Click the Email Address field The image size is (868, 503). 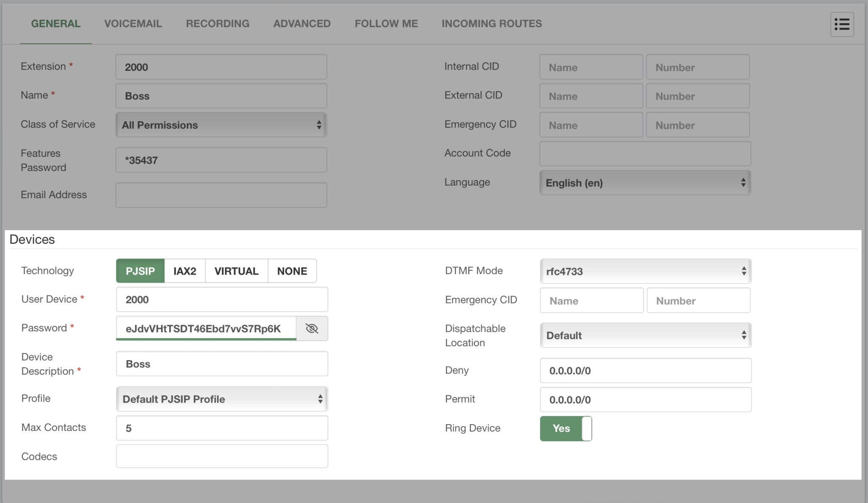(221, 195)
